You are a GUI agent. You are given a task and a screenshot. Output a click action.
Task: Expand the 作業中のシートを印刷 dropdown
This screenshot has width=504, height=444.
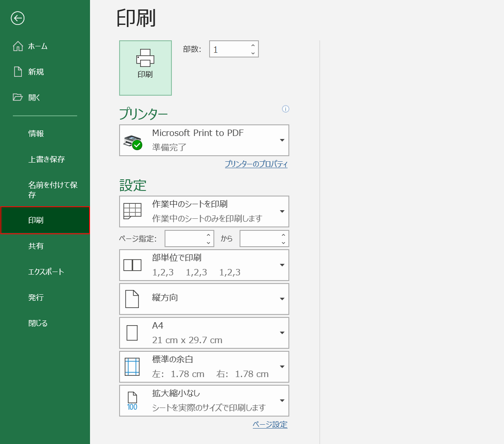282,211
